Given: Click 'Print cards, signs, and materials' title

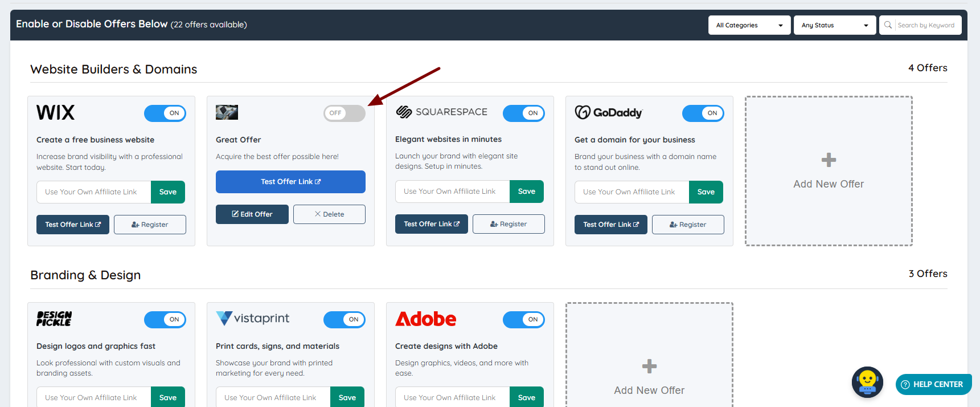Looking at the screenshot, I should (x=277, y=346).
